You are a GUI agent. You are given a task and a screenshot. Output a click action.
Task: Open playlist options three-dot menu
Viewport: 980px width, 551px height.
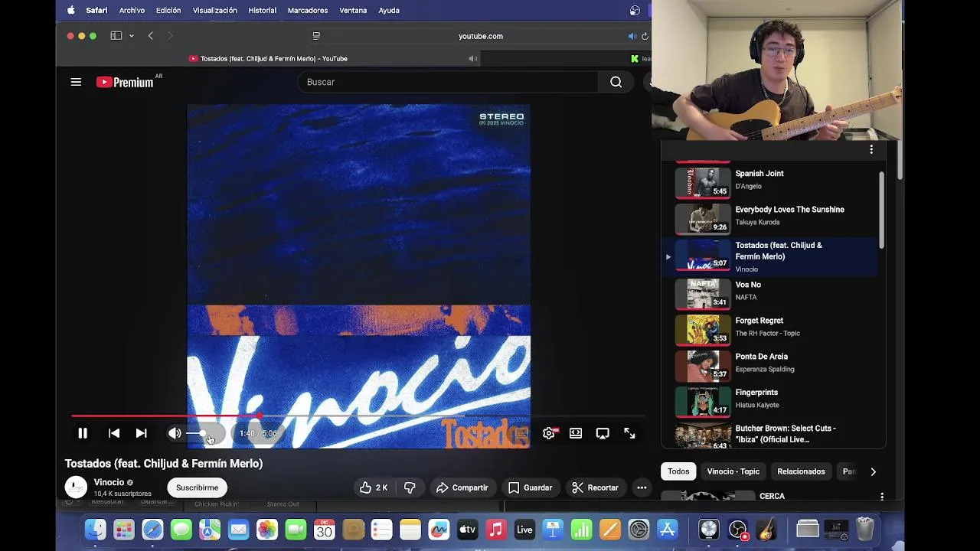(871, 150)
